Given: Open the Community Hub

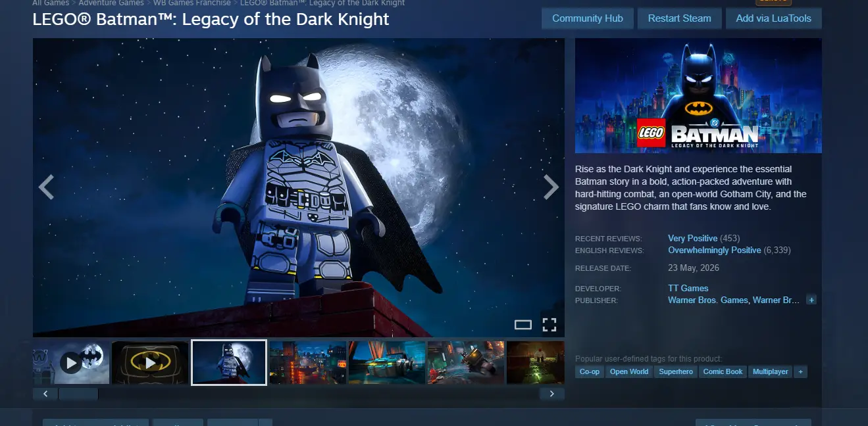Looking at the screenshot, I should [x=588, y=18].
